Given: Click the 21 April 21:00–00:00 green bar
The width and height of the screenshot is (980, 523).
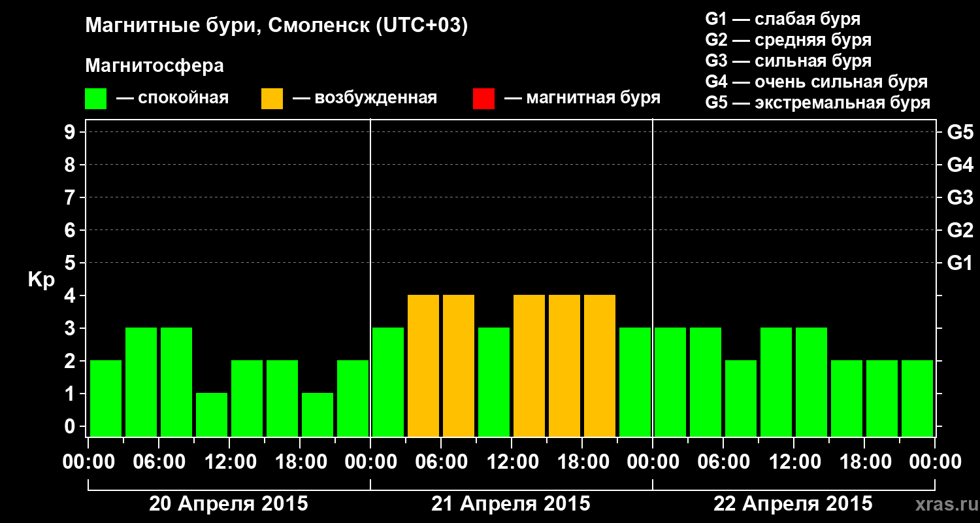Looking at the screenshot, I should click(635, 382).
